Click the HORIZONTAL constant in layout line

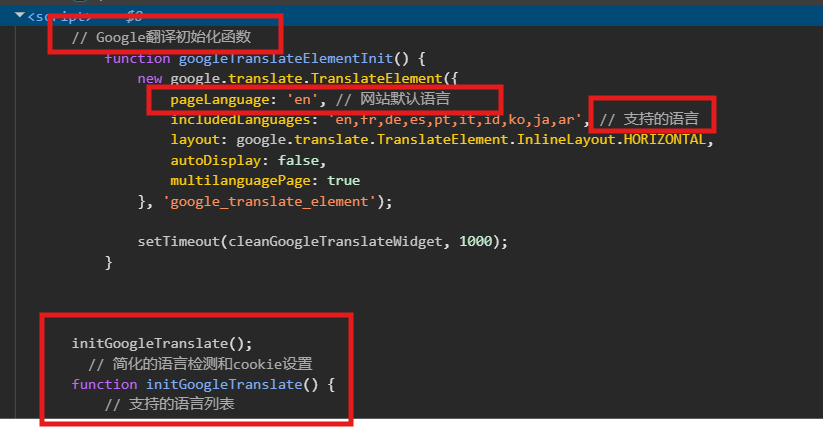coord(665,140)
